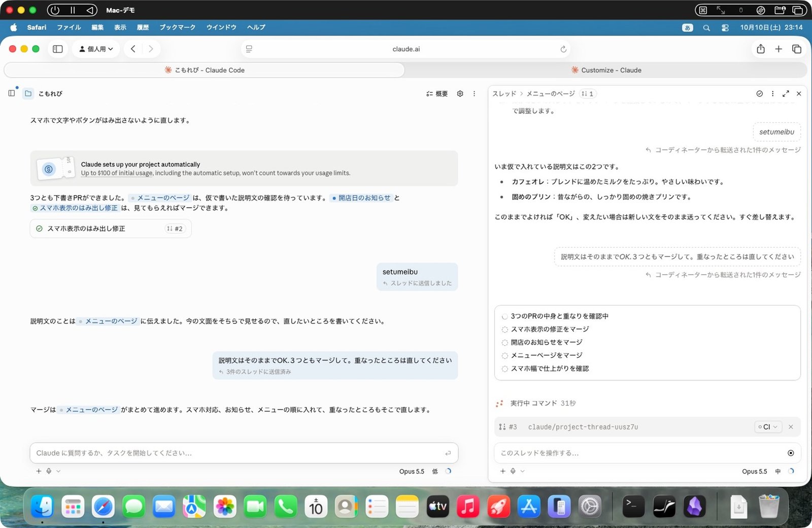Check the main chat usage progress ring
This screenshot has height=528, width=812.
[x=448, y=471]
